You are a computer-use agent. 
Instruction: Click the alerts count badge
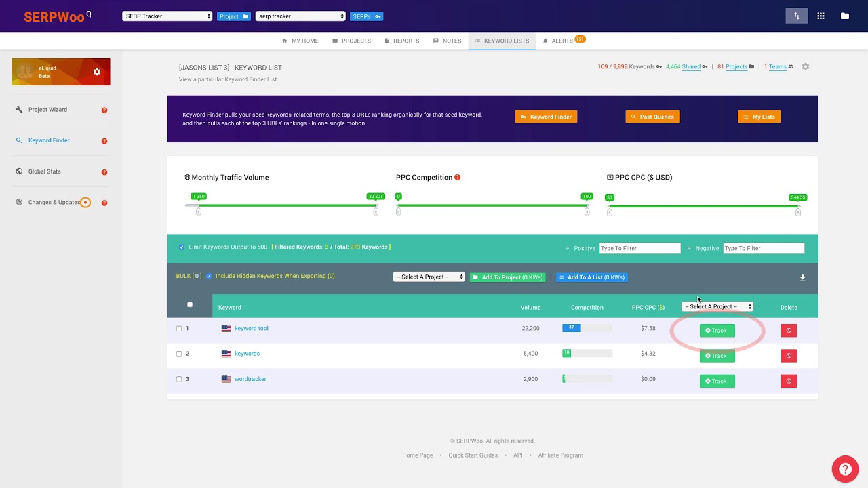click(580, 39)
